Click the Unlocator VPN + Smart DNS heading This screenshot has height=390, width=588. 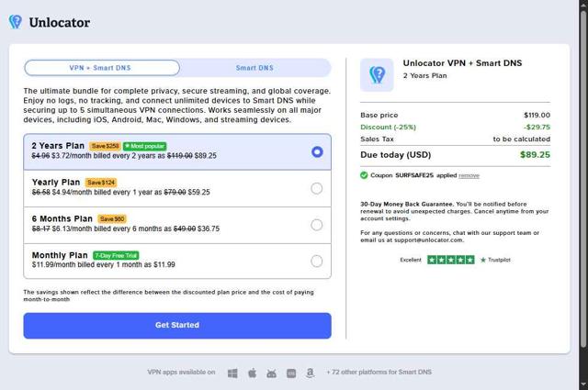[462, 63]
